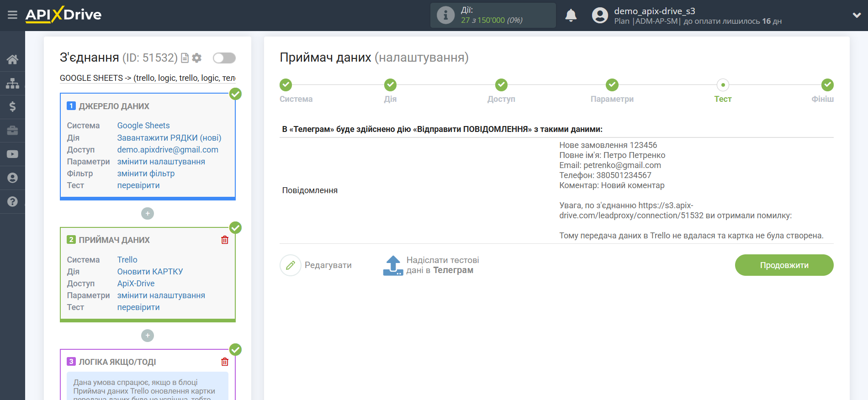Go to the home sidebar icon

pyautogui.click(x=12, y=59)
